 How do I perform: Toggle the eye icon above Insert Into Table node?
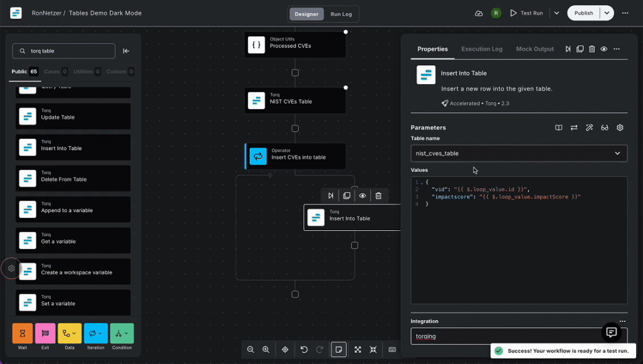[362, 196]
